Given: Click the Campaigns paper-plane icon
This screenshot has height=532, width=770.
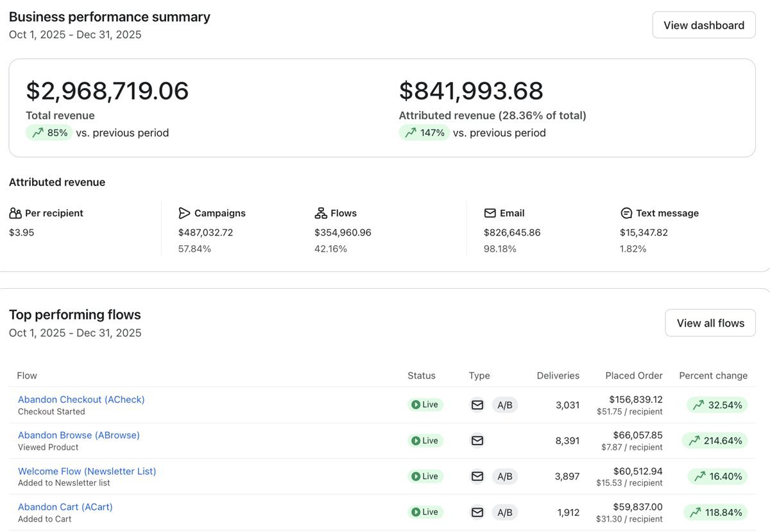Looking at the screenshot, I should 184,213.
